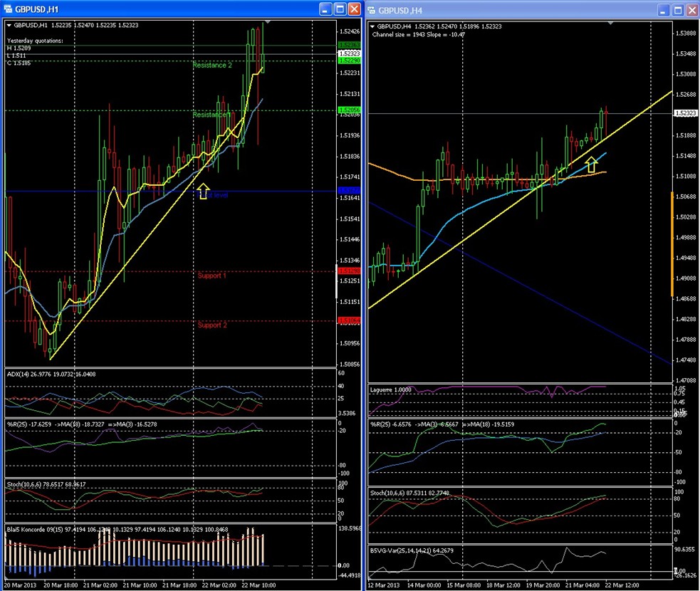700x591 pixels.
Task: Click the chart shift triangle atop H1 chart
Action: [x=268, y=21]
